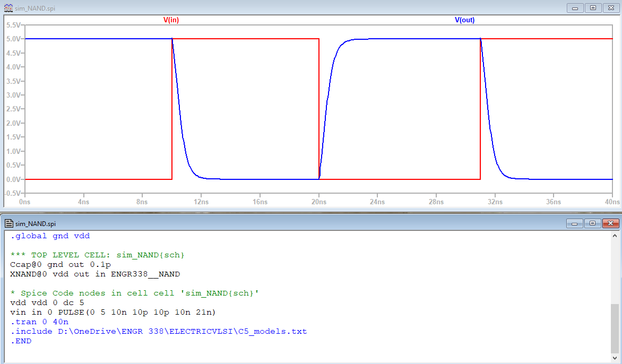
Task: Click the V(in) trace label
Action: (171, 20)
